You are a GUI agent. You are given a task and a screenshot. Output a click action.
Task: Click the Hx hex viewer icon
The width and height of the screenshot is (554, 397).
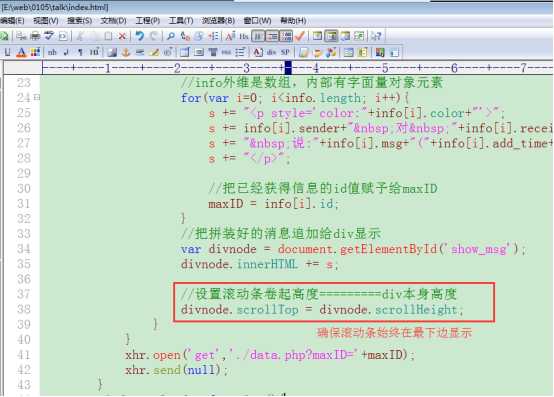click(x=244, y=36)
